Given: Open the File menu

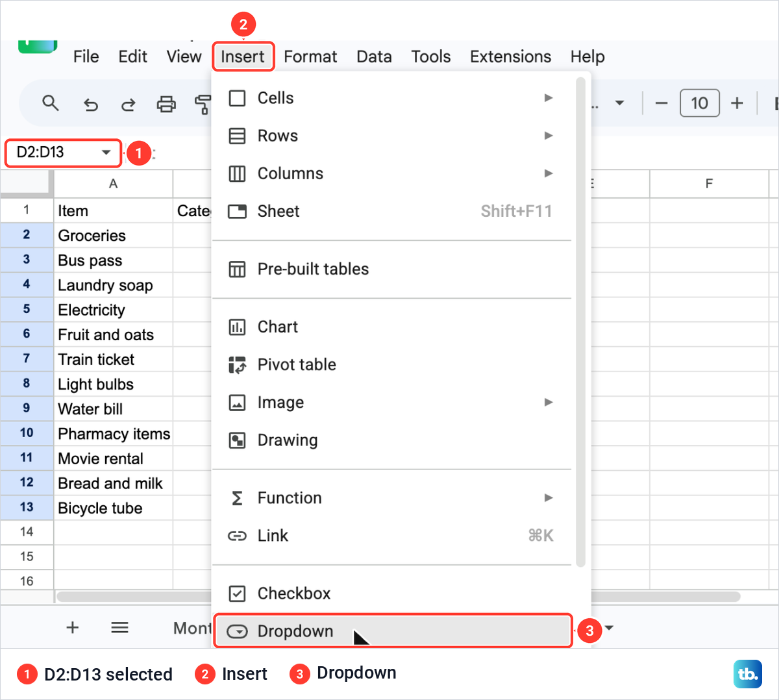Looking at the screenshot, I should coord(86,57).
